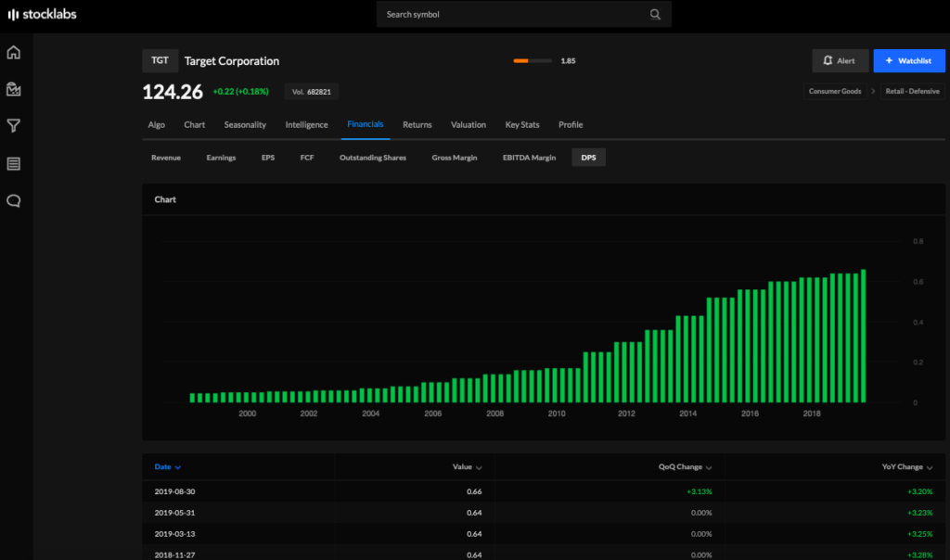The image size is (950, 560).
Task: Click the +3.23% YoY change cell
Action: [919, 513]
